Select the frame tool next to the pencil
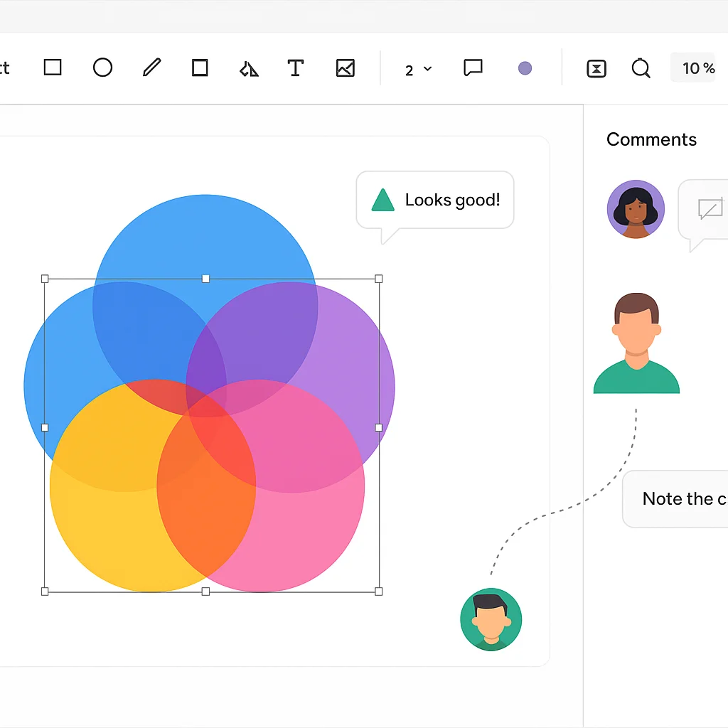The width and height of the screenshot is (728, 728). 200,68
